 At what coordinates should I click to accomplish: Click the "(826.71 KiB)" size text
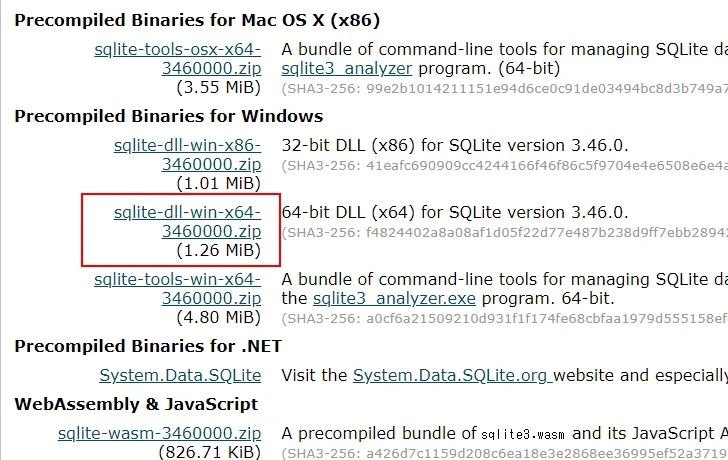[x=209, y=452]
